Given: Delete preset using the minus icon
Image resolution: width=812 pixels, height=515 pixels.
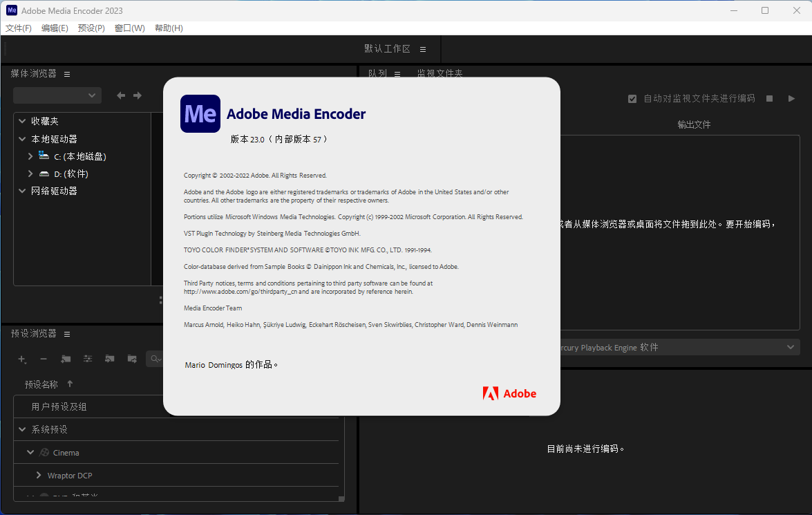Looking at the screenshot, I should pyautogui.click(x=44, y=359).
